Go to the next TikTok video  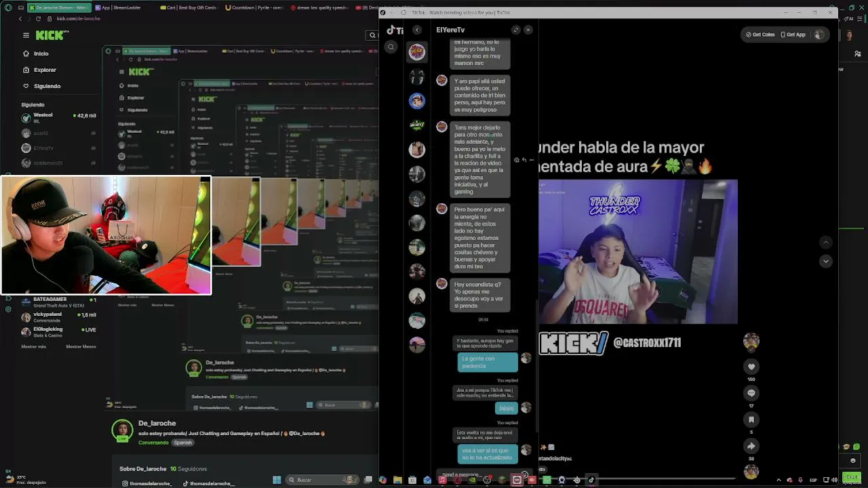(x=825, y=261)
